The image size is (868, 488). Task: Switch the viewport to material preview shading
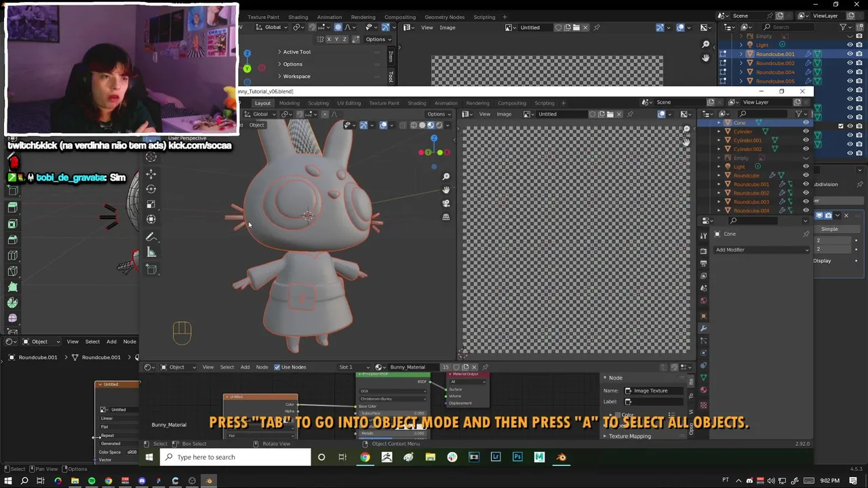point(430,125)
